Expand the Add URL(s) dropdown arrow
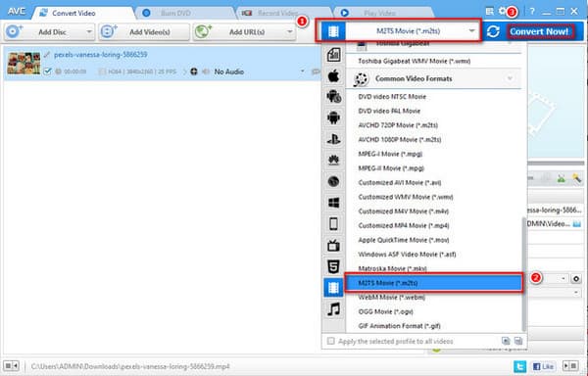Screen dimensions: 588x376 (x=289, y=32)
